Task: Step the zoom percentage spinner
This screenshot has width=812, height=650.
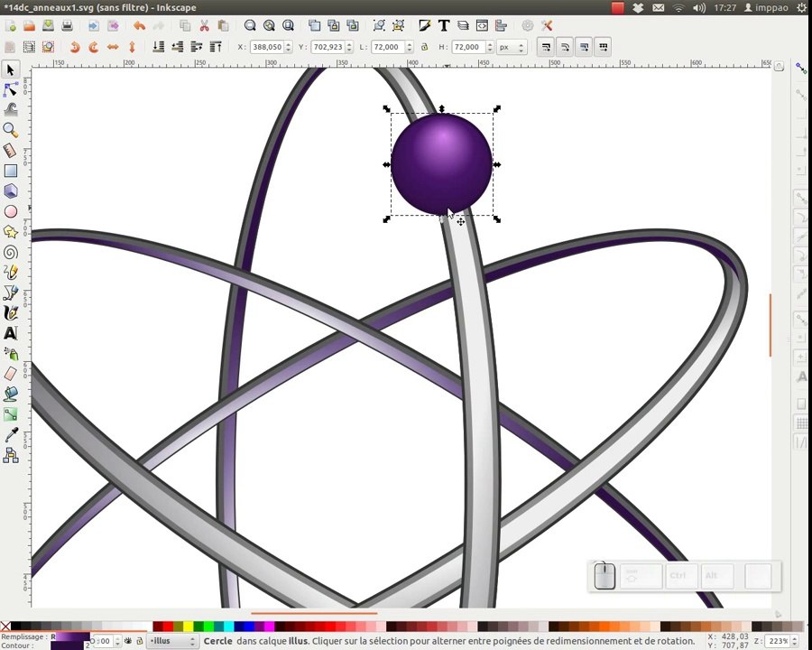Action: point(794,641)
